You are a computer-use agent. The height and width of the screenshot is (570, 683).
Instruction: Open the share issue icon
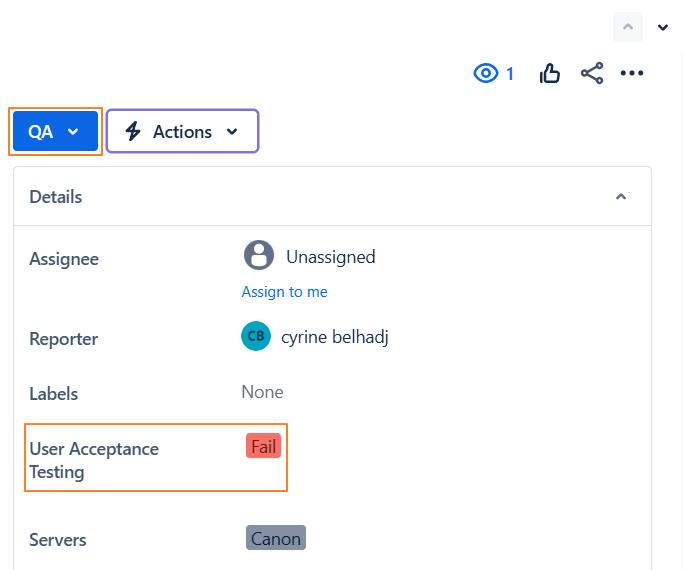[x=592, y=73]
